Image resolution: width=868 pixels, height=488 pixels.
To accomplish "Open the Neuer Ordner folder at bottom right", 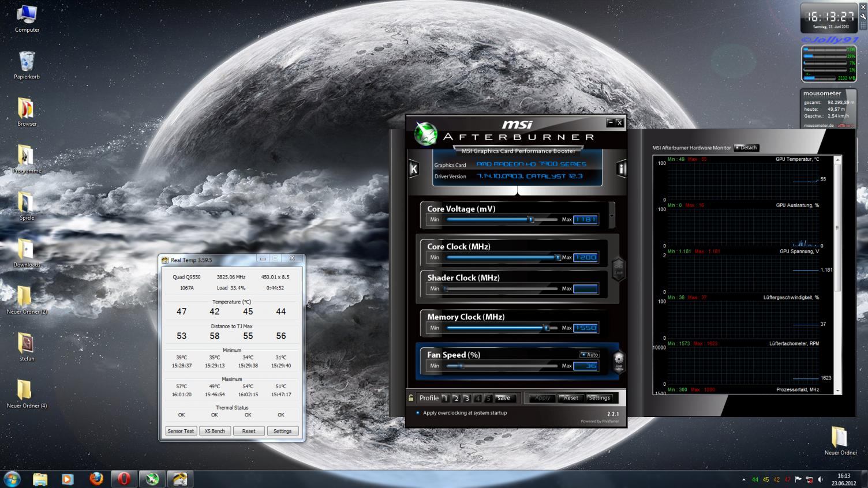I will click(840, 441).
